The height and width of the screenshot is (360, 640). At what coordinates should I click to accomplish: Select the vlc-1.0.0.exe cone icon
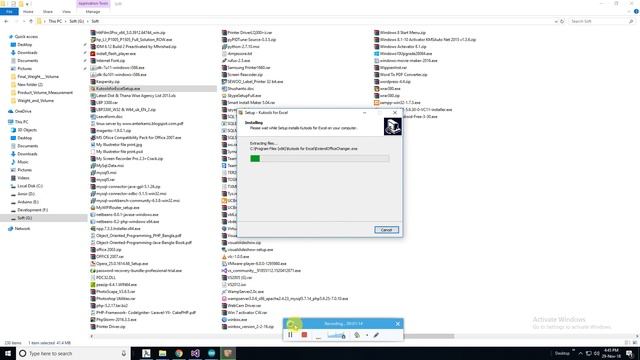[x=224, y=257]
